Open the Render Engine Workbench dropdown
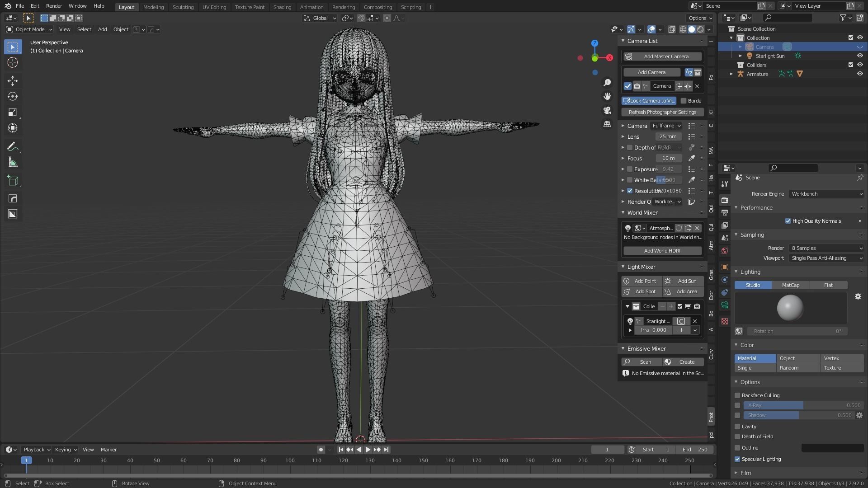 [x=826, y=194]
